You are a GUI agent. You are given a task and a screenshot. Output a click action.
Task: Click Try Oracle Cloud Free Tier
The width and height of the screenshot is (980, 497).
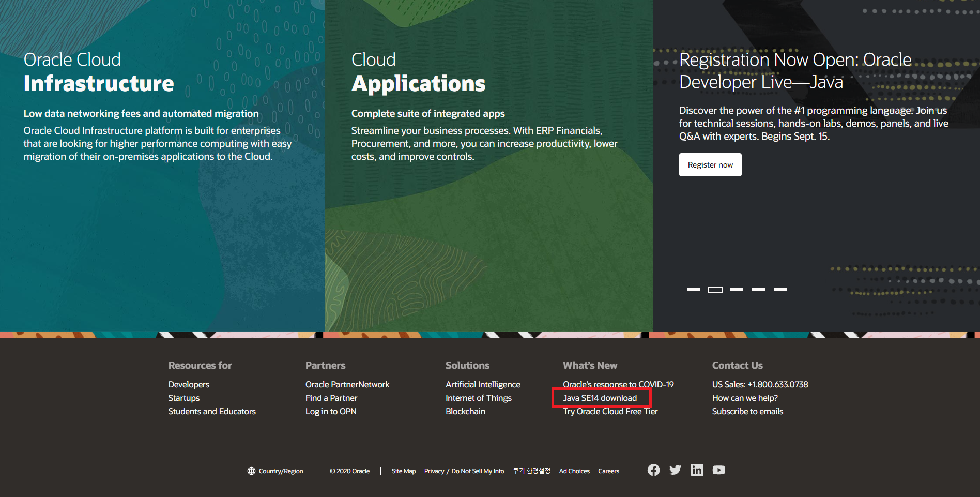(x=610, y=411)
